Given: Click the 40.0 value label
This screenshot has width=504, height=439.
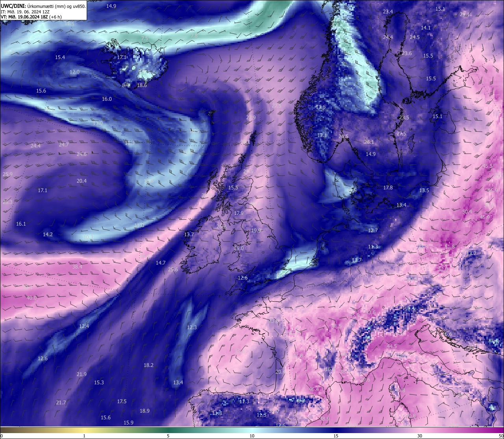Looking at the screenshot, I should [x=31, y=298].
